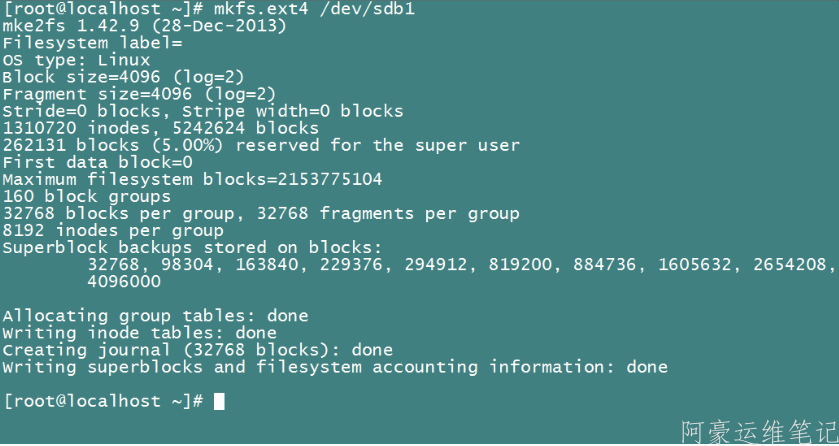
Task: Click the "OS type: Linux" line
Action: [x=76, y=60]
